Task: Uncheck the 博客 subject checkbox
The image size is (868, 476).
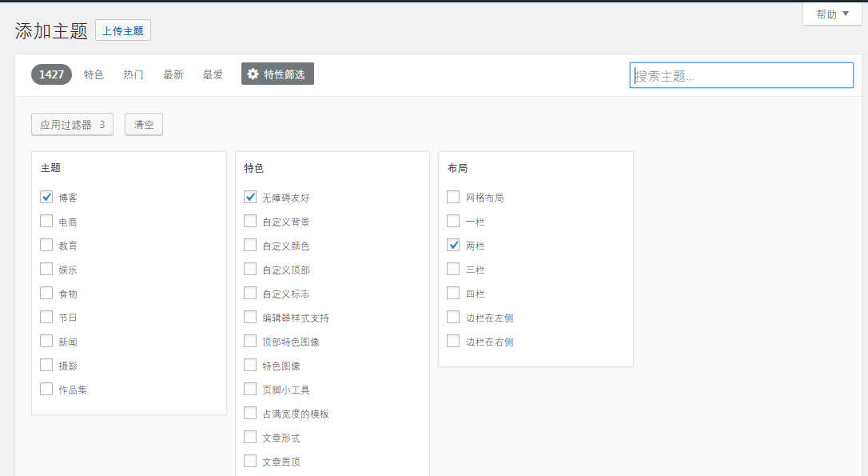Action: [46, 197]
